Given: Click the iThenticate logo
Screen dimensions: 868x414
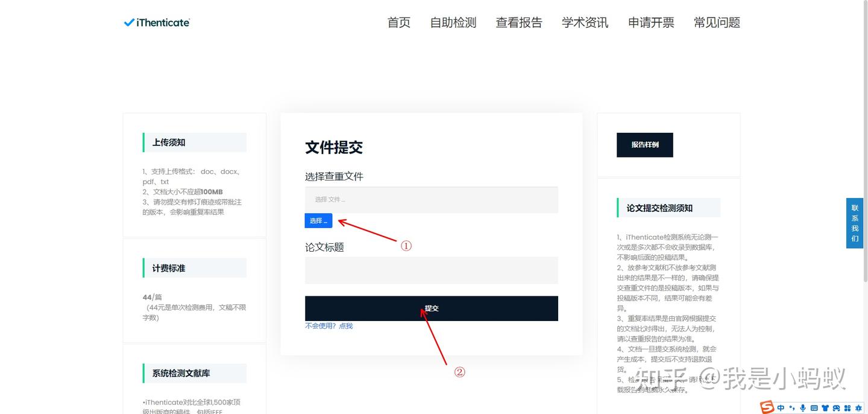Looking at the screenshot, I should click(157, 22).
